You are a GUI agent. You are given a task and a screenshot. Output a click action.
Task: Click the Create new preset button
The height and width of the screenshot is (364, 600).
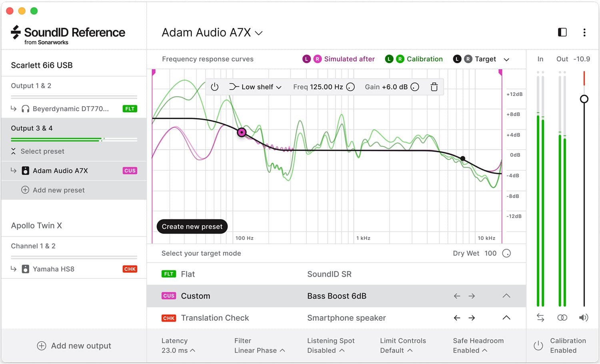pos(192,226)
